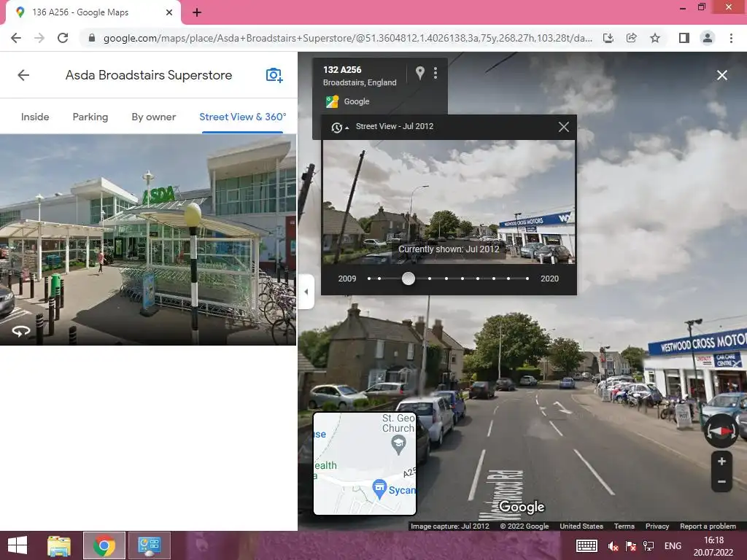Open the Jul 2012 preview thumbnail image

pos(449,202)
